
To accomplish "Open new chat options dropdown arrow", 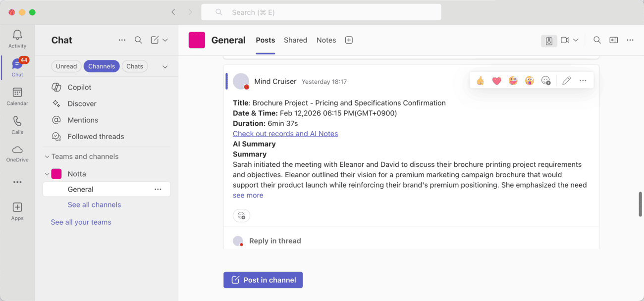I will pyautogui.click(x=165, y=40).
